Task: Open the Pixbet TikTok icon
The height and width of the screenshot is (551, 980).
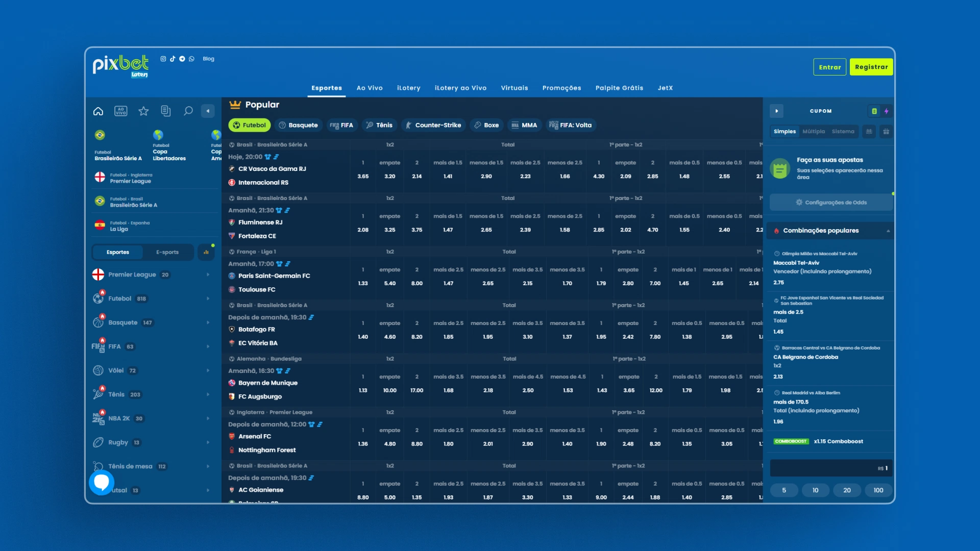Action: 173,59
